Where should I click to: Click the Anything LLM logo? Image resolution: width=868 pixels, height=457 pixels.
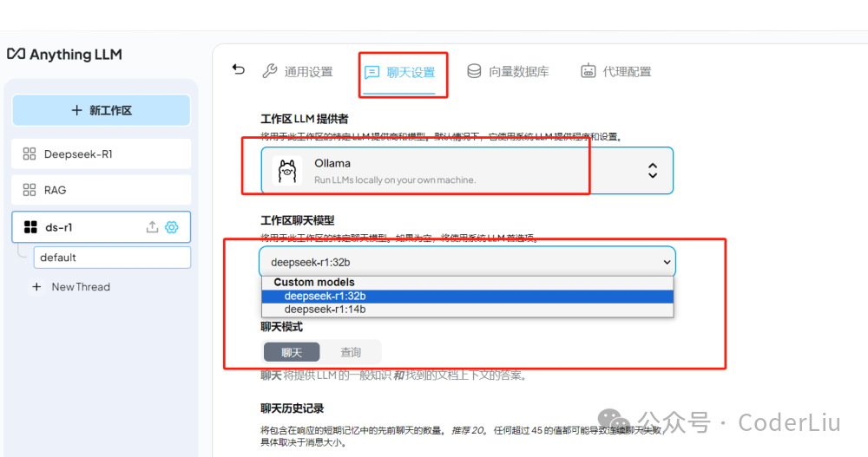[64, 55]
